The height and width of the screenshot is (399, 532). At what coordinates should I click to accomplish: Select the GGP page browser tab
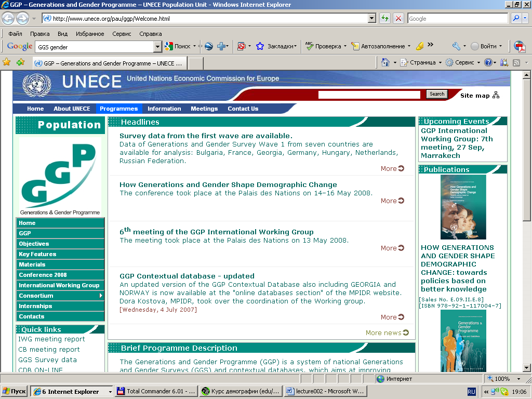110,63
